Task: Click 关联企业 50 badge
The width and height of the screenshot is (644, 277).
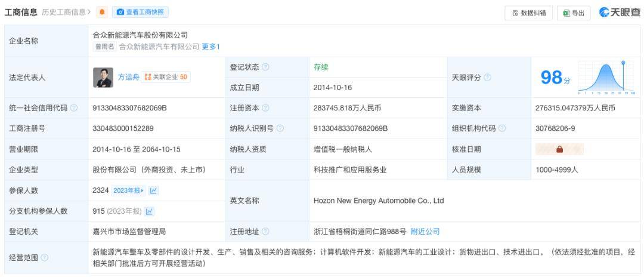Action: click(166, 77)
